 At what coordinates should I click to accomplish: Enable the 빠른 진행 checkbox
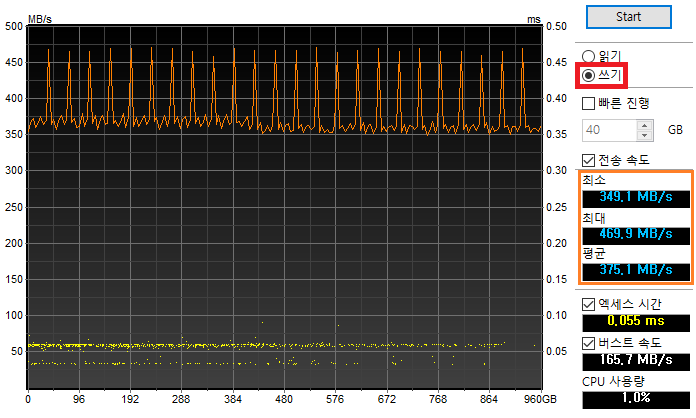(588, 103)
